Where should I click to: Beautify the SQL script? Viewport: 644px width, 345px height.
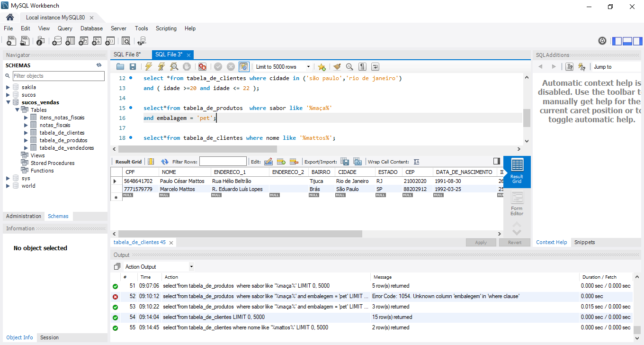click(x=337, y=67)
